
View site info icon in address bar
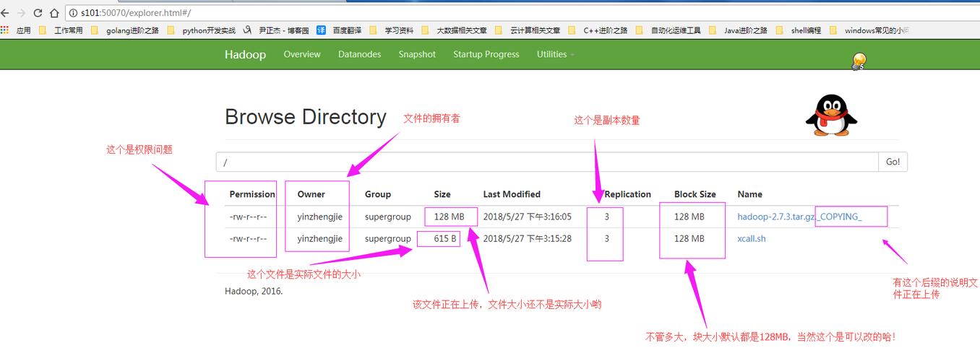pyautogui.click(x=73, y=13)
